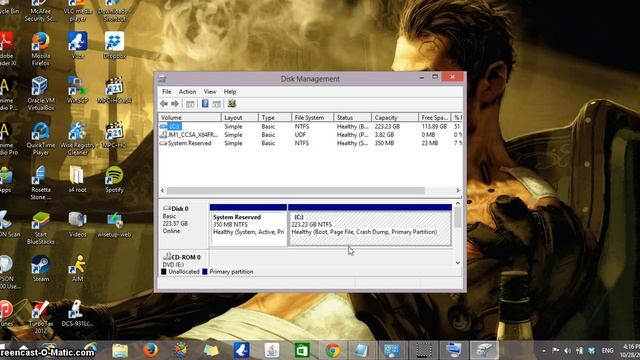This screenshot has height=360, width=640.
Task: Open the View menu
Action: click(x=210, y=92)
